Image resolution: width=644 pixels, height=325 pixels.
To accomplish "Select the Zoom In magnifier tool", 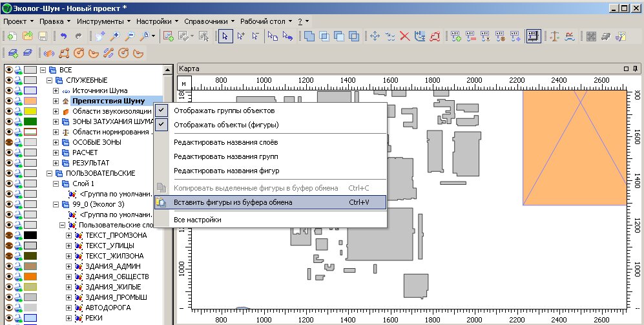I will (115, 36).
